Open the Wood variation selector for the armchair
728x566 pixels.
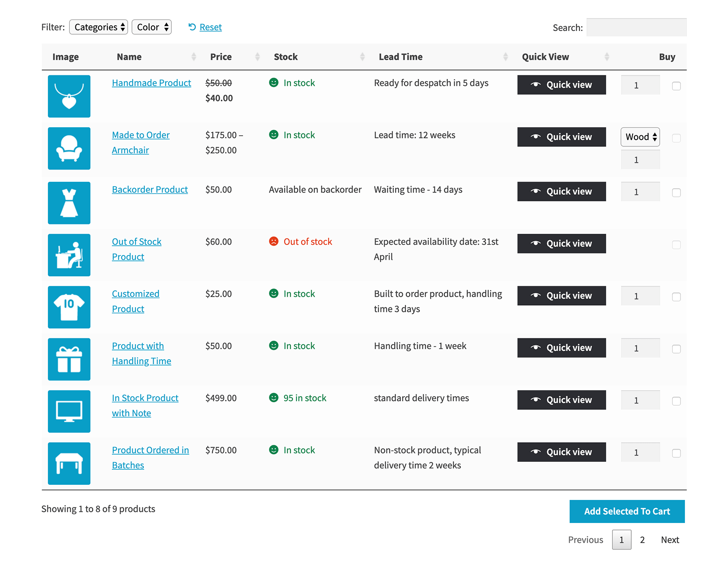coord(640,137)
